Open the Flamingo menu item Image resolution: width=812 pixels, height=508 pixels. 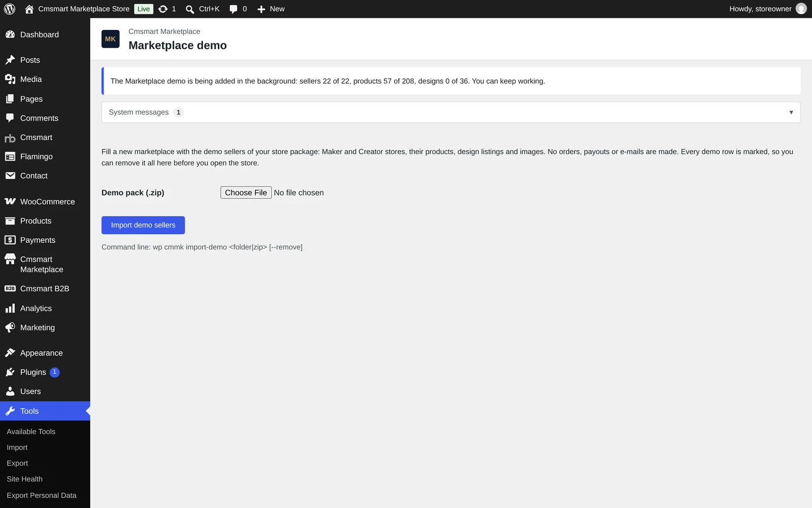45,157
